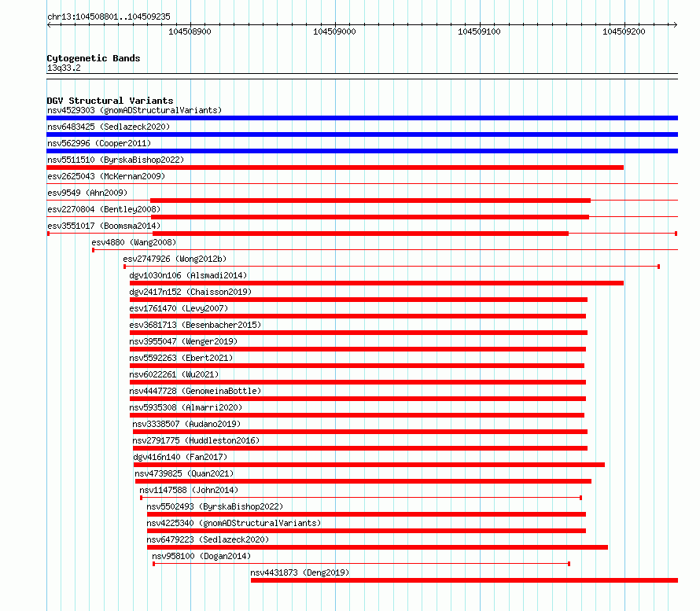The image size is (700, 611).
Task: Open esv3681713 (Besenbacher2015) entry
Action: [x=195, y=325]
